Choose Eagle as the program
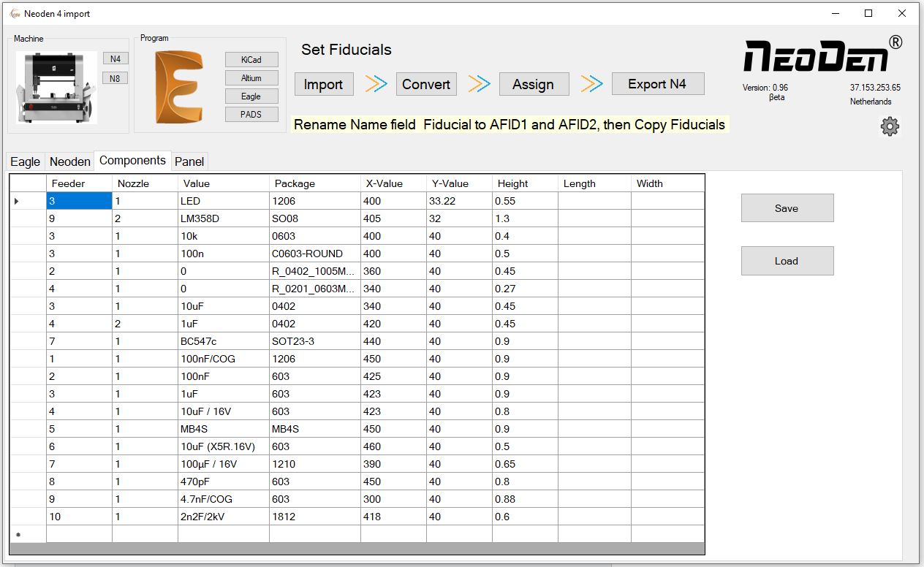Screen dimensions: 924x567 [x=251, y=96]
